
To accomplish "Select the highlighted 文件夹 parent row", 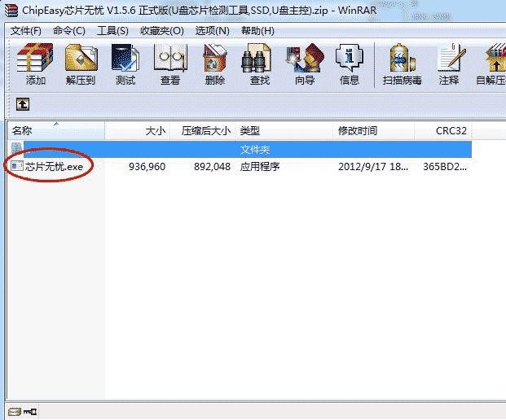I will click(248, 149).
